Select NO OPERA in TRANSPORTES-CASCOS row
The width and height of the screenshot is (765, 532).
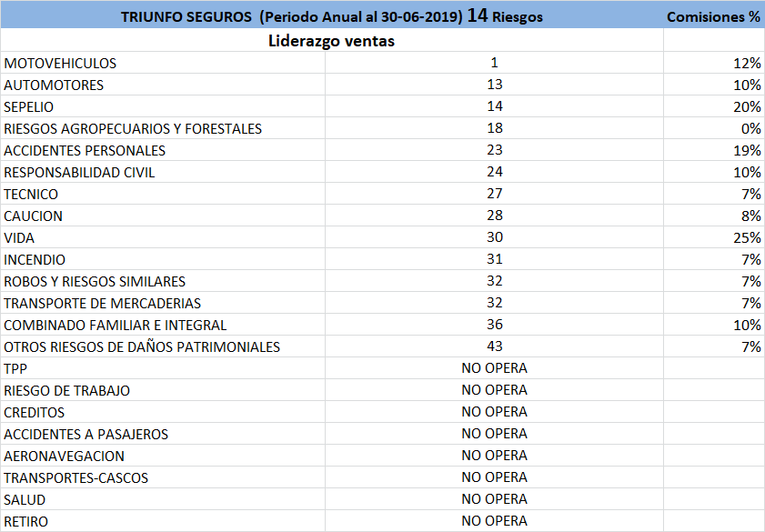tap(494, 477)
